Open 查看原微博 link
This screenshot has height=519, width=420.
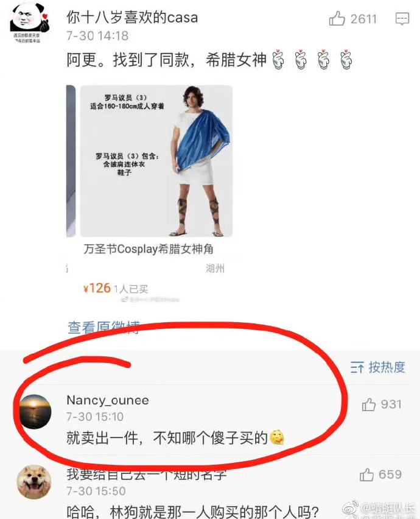click(x=104, y=327)
